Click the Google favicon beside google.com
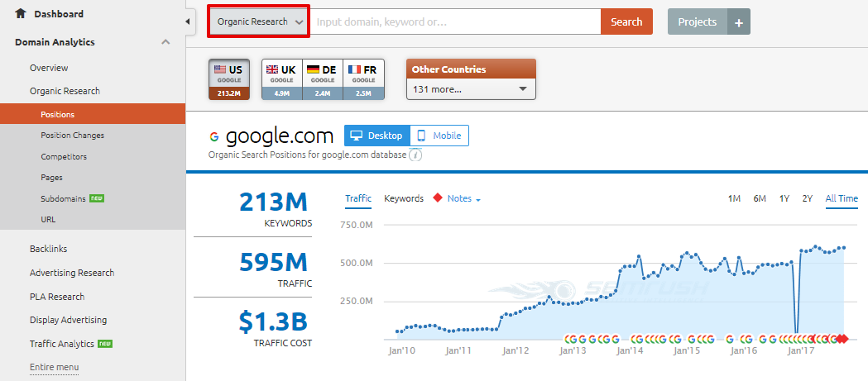Screen dimensions: 868x381 point(214,136)
